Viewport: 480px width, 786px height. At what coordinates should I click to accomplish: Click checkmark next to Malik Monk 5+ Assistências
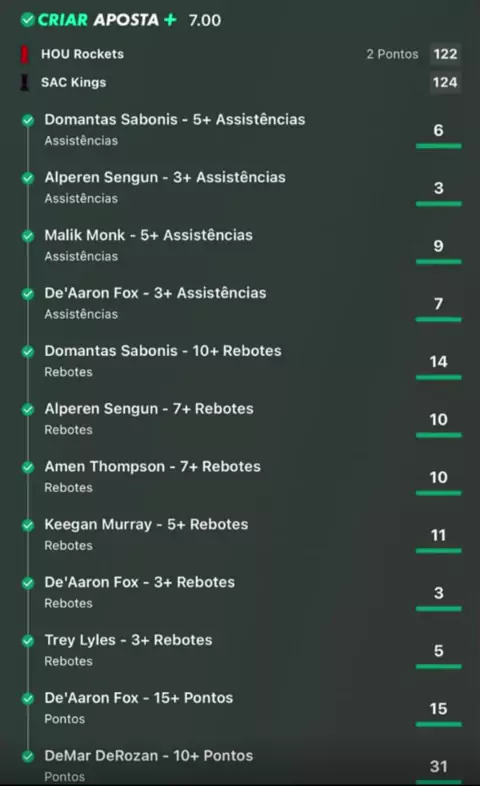[28, 236]
